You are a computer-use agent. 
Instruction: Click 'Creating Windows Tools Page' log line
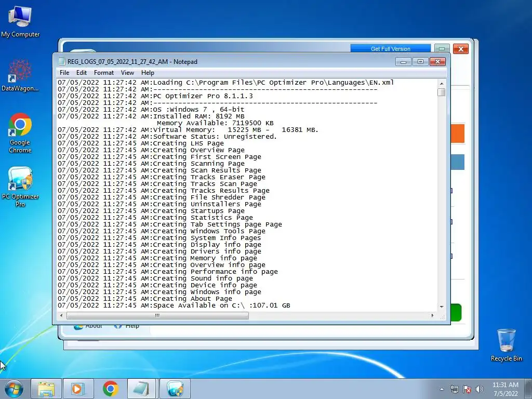coord(162,231)
